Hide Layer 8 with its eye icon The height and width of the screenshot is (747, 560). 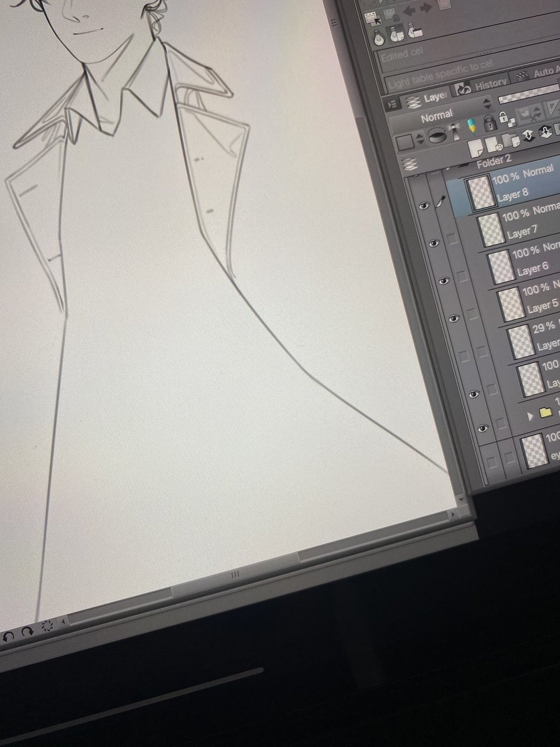click(x=424, y=205)
